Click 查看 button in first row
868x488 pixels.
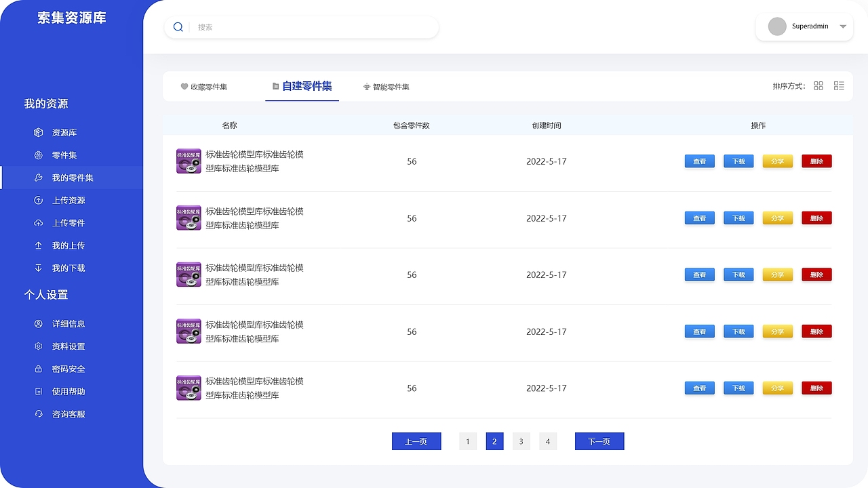pos(700,161)
